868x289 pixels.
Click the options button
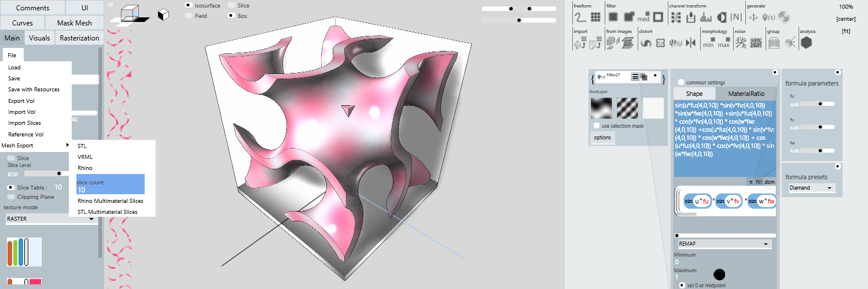click(x=602, y=138)
